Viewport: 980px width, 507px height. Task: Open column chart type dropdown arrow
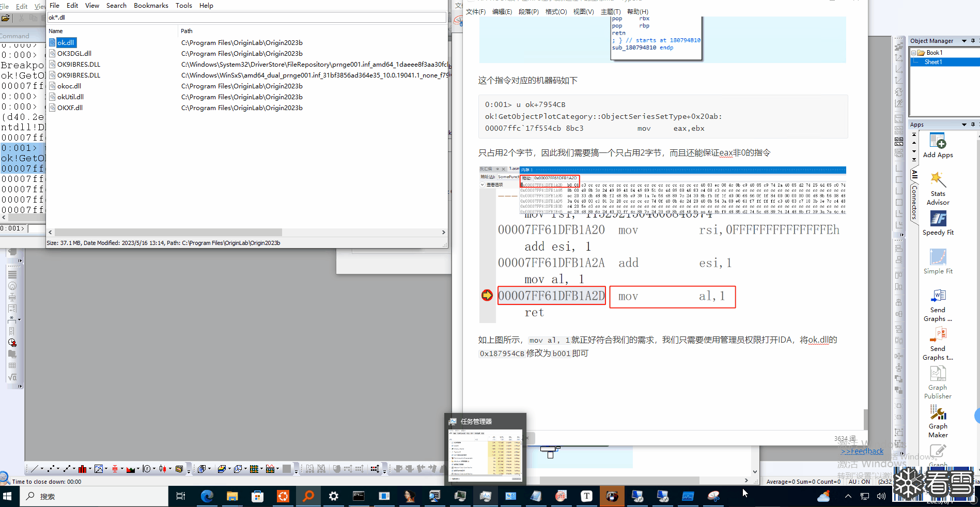(90, 469)
